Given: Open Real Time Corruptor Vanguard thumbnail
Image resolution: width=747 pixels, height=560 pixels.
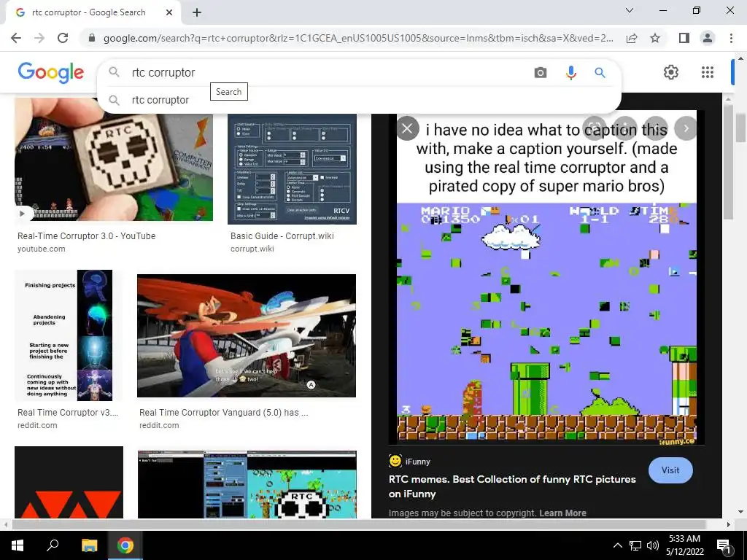Looking at the screenshot, I should (x=247, y=335).
